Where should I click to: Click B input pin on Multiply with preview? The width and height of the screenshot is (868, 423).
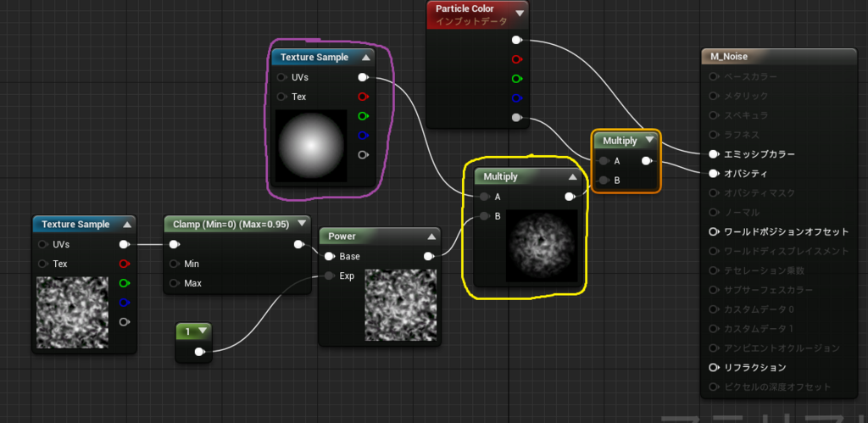[x=484, y=216]
